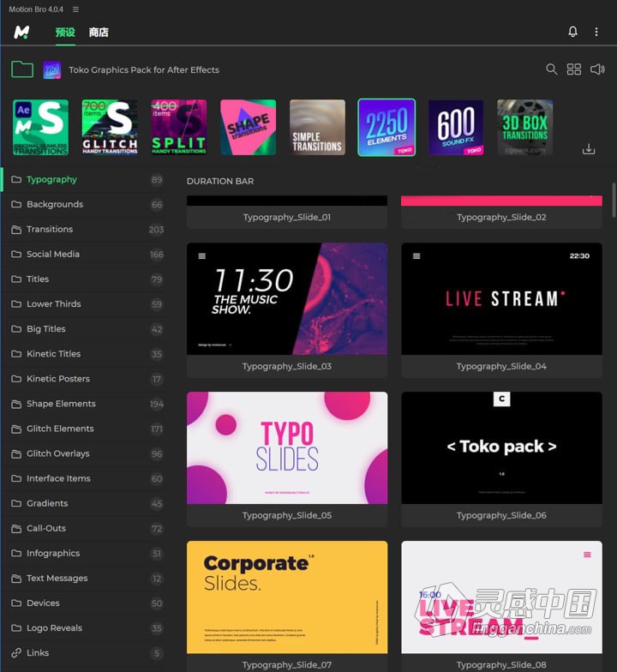Switch to the 预设 tab
Viewport: 617px width, 672px height.
point(65,33)
